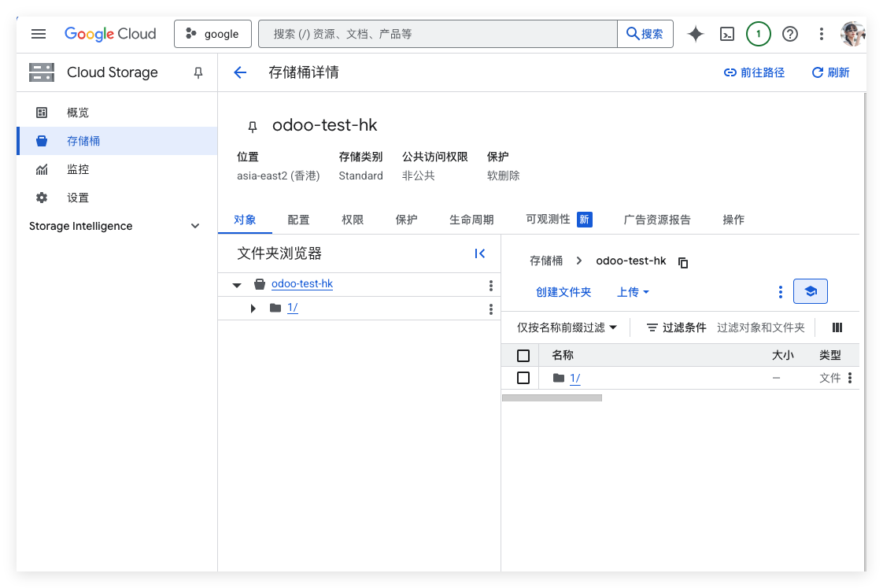Toggle the learning tutorial panel button
The image size is (883, 588).
point(810,292)
